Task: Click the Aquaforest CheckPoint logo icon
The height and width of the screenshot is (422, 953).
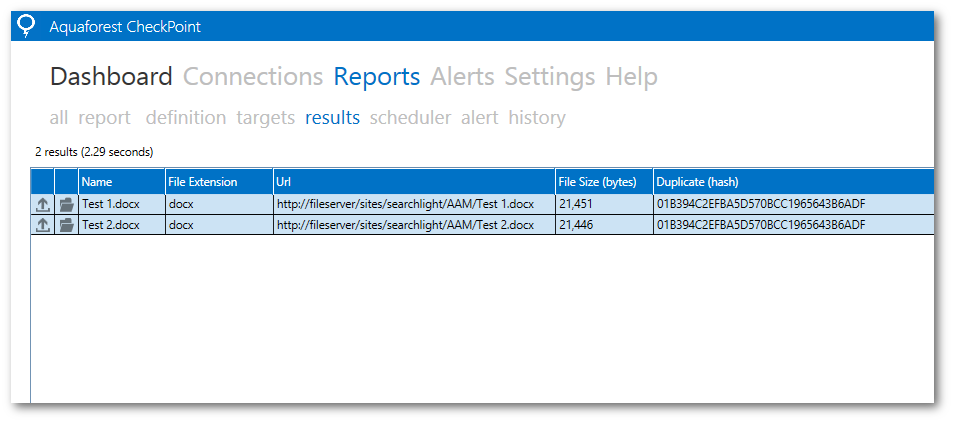Action: (27, 26)
